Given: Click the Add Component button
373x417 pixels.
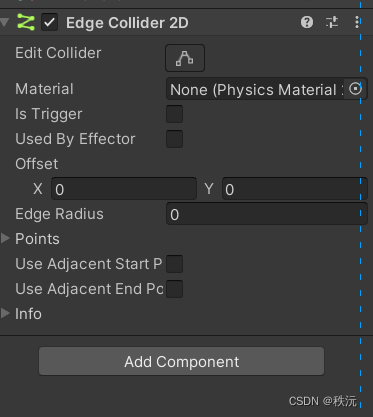Looking at the screenshot, I should click(x=181, y=361).
